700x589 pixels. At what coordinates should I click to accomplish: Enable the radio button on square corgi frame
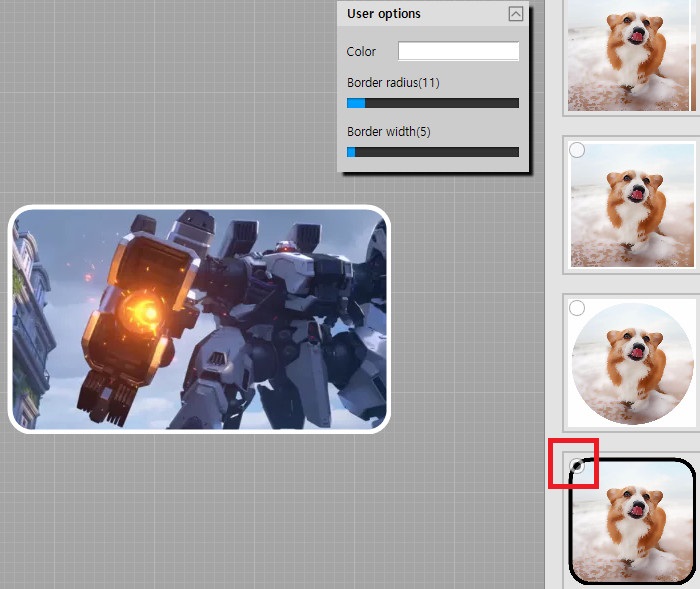click(577, 150)
